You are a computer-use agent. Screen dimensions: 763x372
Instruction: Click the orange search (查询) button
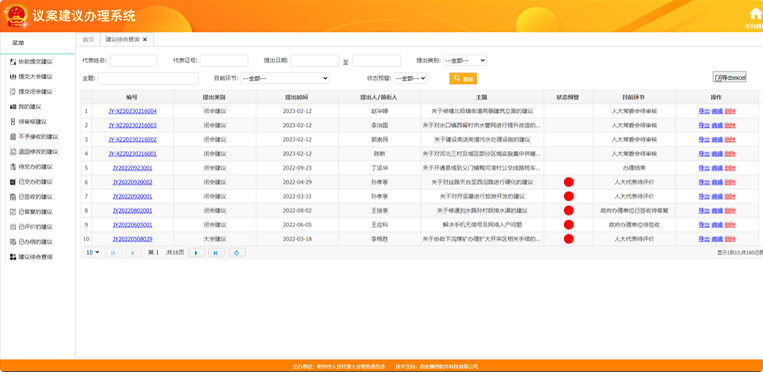click(463, 78)
